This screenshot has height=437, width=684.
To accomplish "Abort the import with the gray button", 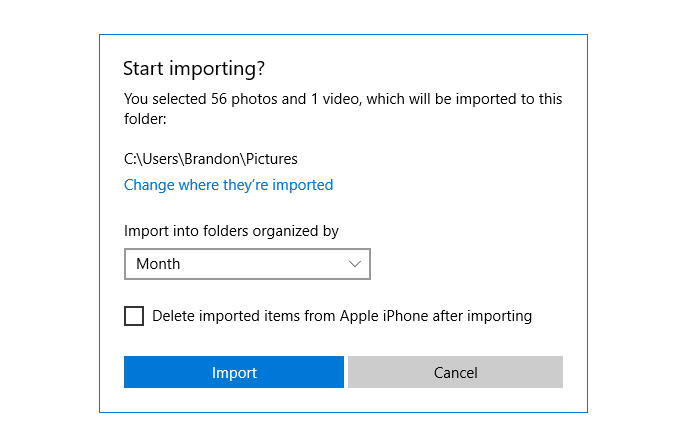I will click(455, 372).
